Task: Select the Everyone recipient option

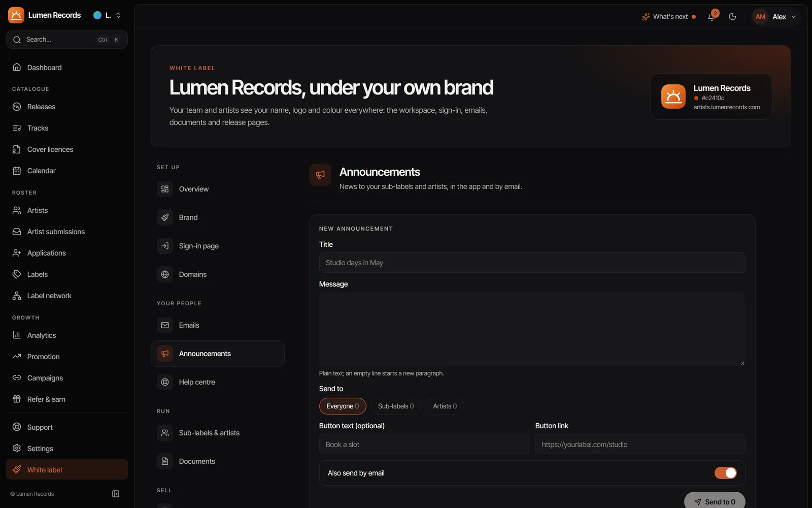Action: pos(343,406)
